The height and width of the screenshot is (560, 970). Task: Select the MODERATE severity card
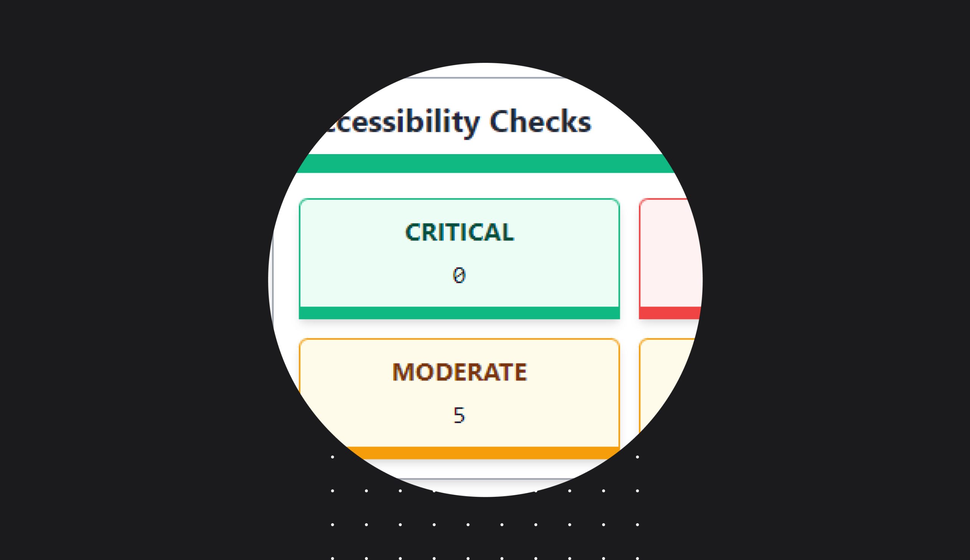[459, 398]
